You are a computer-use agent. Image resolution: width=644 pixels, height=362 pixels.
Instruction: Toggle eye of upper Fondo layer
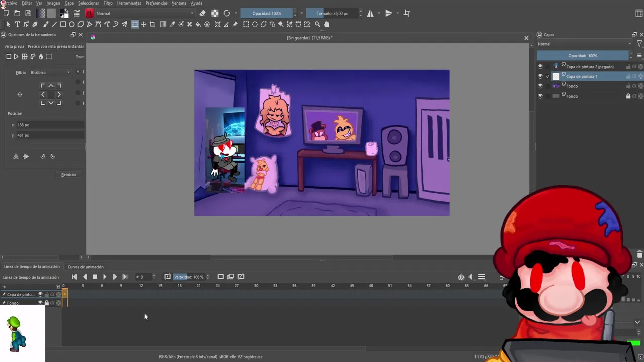pyautogui.click(x=540, y=86)
